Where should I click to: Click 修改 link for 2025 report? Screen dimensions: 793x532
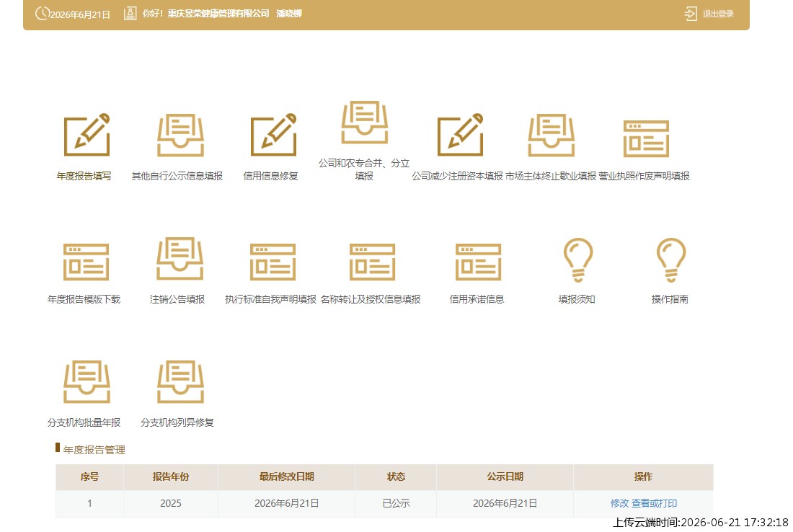click(x=619, y=503)
